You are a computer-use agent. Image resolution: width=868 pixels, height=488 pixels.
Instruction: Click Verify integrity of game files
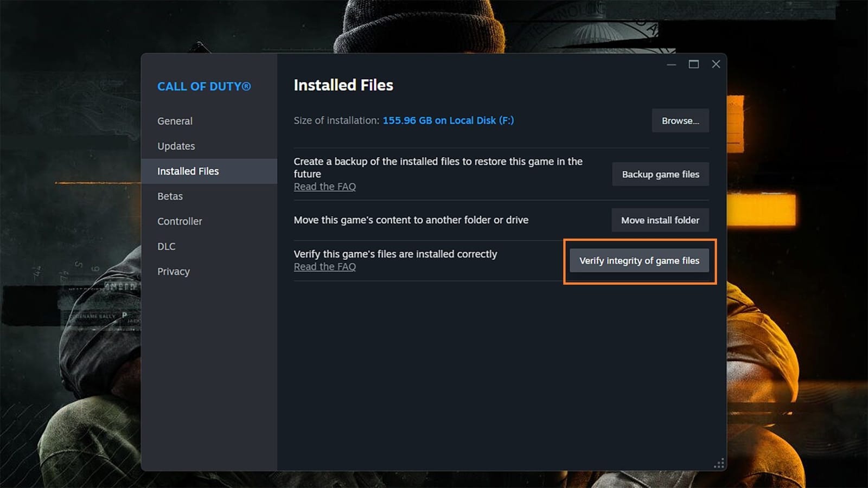point(639,260)
